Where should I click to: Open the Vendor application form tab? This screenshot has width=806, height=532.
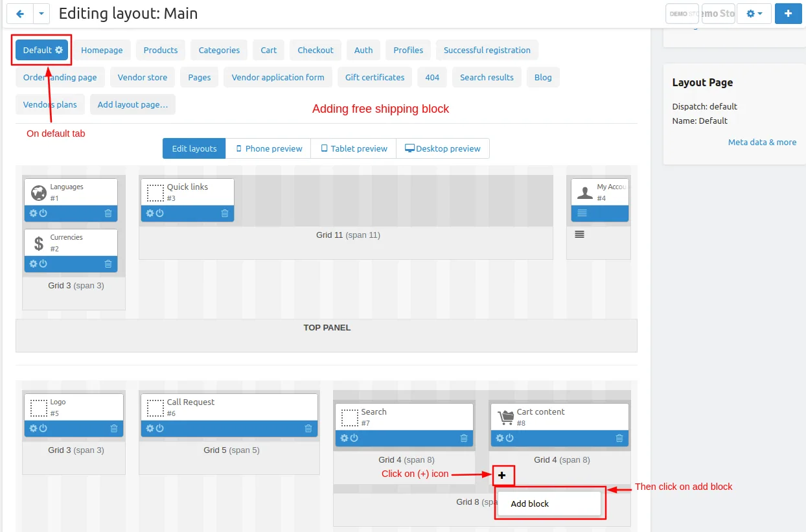[x=278, y=77]
